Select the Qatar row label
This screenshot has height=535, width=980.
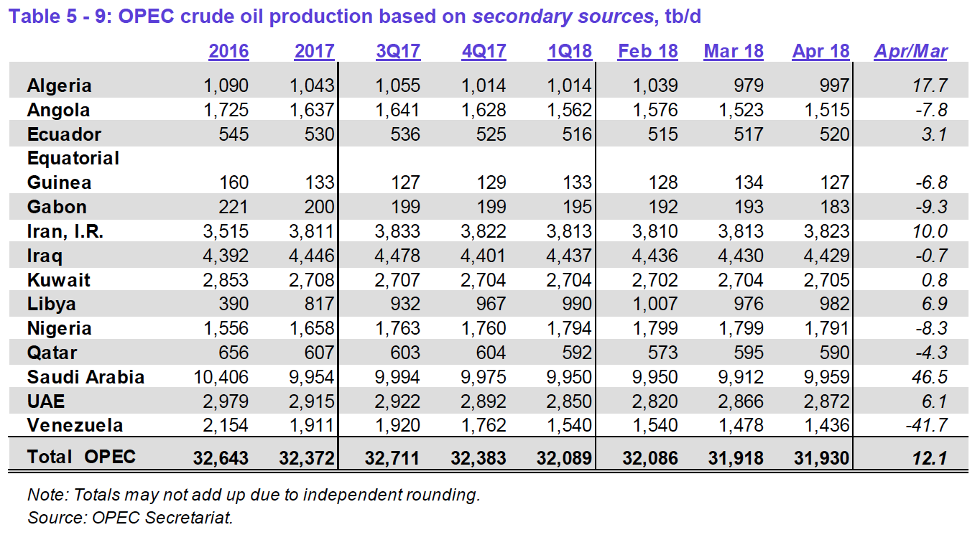point(52,353)
